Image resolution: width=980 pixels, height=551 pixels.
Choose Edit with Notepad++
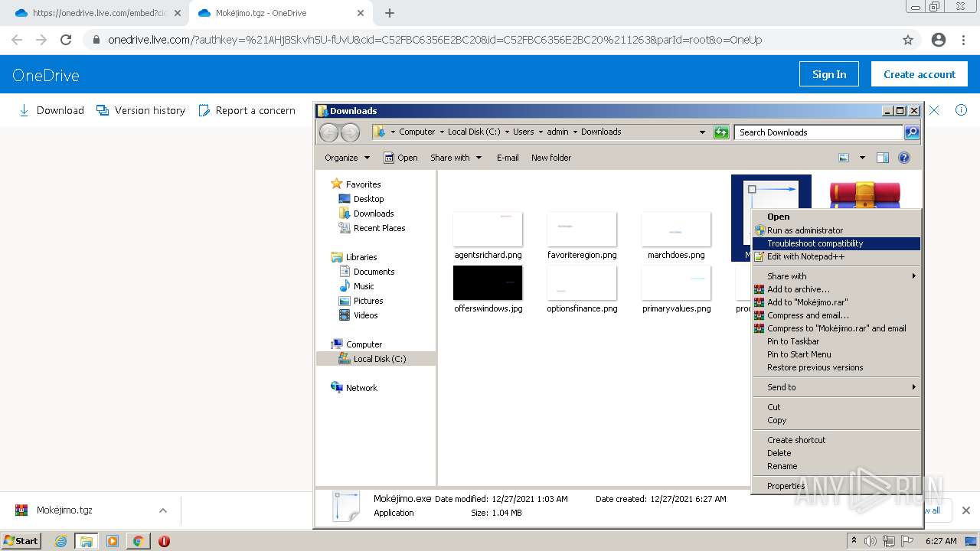coord(836,256)
